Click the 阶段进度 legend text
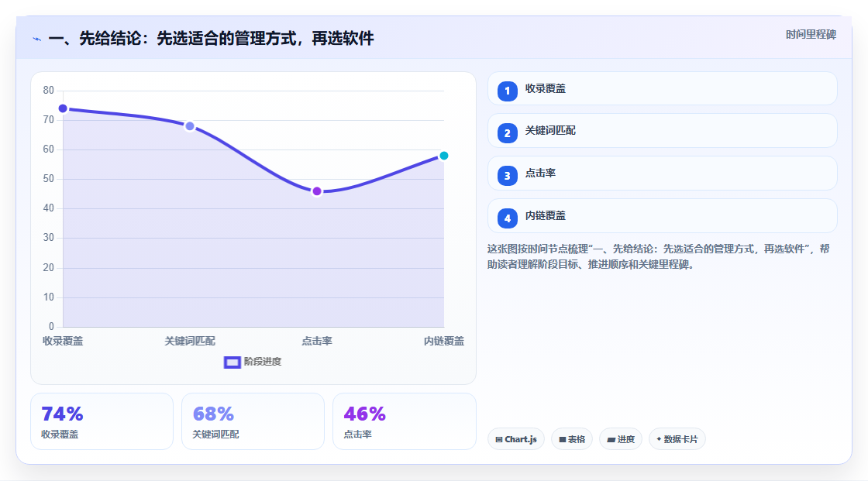This screenshot has height=481, width=868. point(263,362)
